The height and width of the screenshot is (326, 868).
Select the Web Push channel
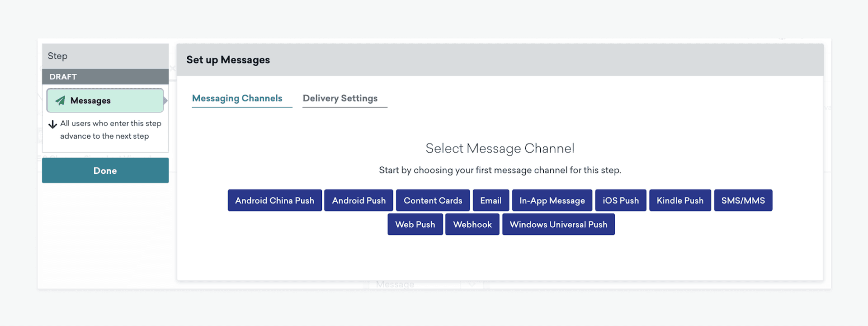click(415, 225)
